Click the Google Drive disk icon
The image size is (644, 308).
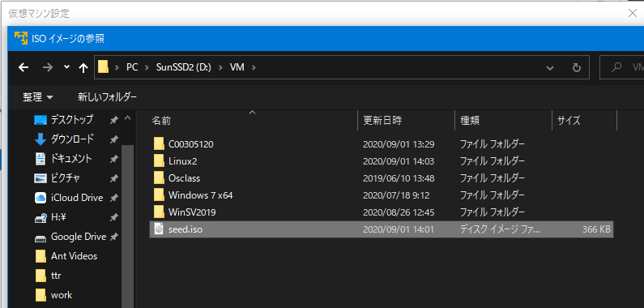pyautogui.click(x=41, y=237)
